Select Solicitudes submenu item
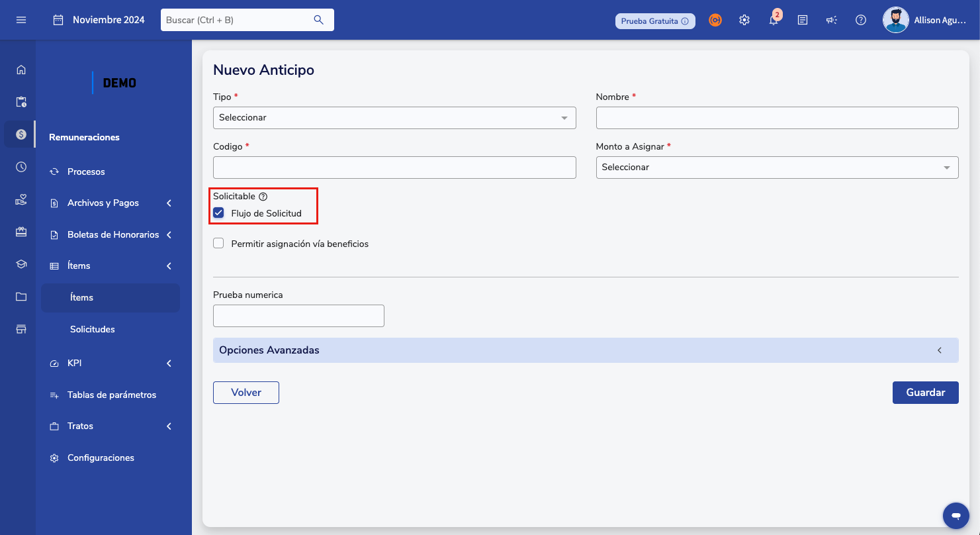This screenshot has width=980, height=535. tap(93, 329)
